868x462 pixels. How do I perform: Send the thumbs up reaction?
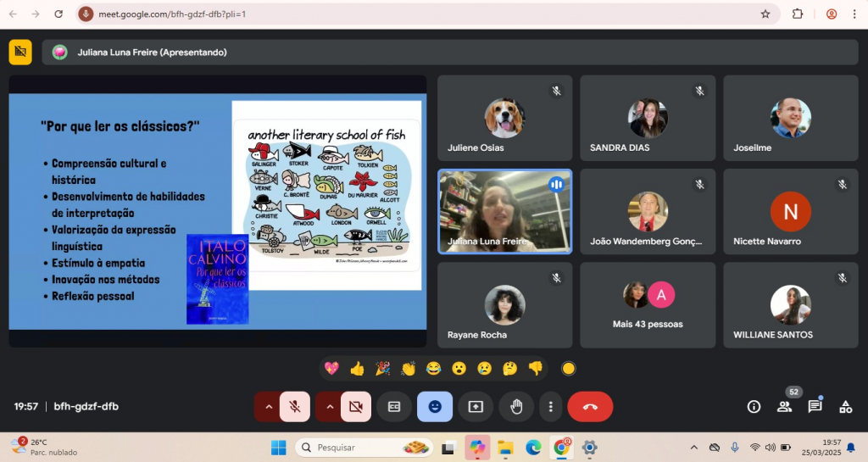click(x=357, y=368)
